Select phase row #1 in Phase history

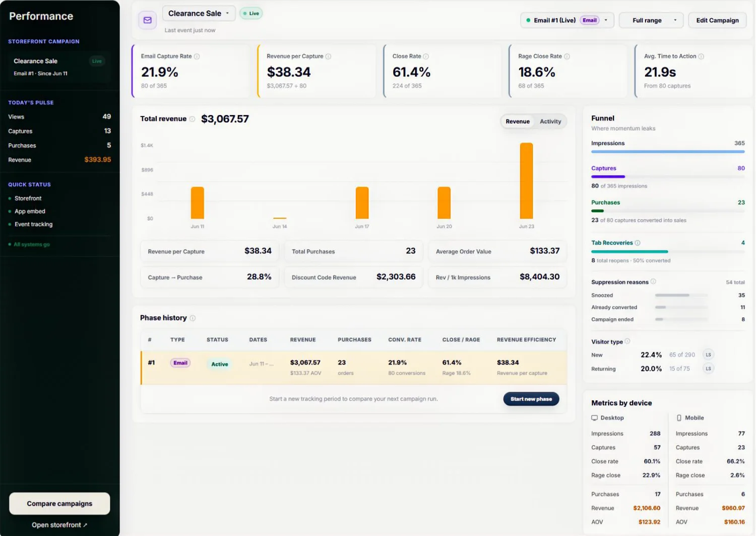click(354, 368)
